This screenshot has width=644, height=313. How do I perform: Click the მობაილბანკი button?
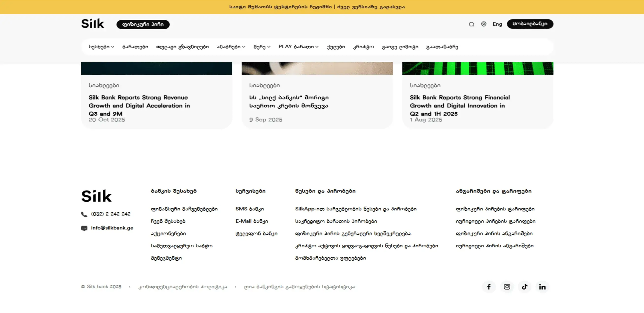[x=530, y=24]
